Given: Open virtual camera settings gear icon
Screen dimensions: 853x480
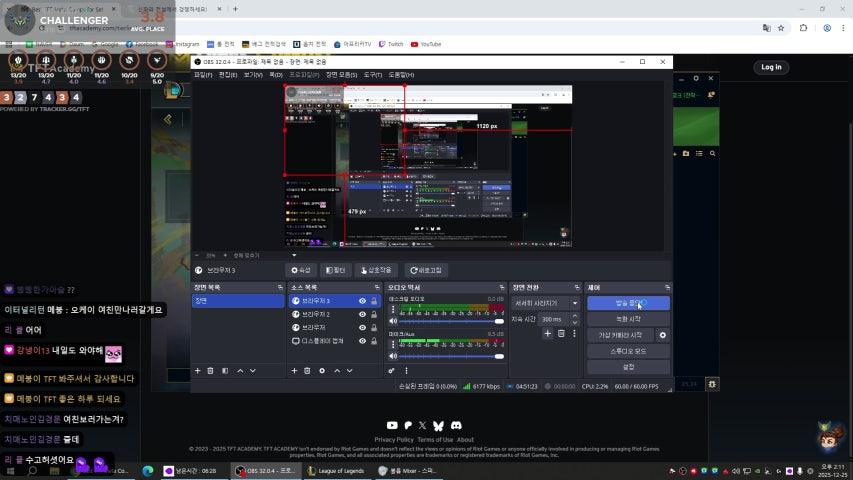Looking at the screenshot, I should [662, 335].
